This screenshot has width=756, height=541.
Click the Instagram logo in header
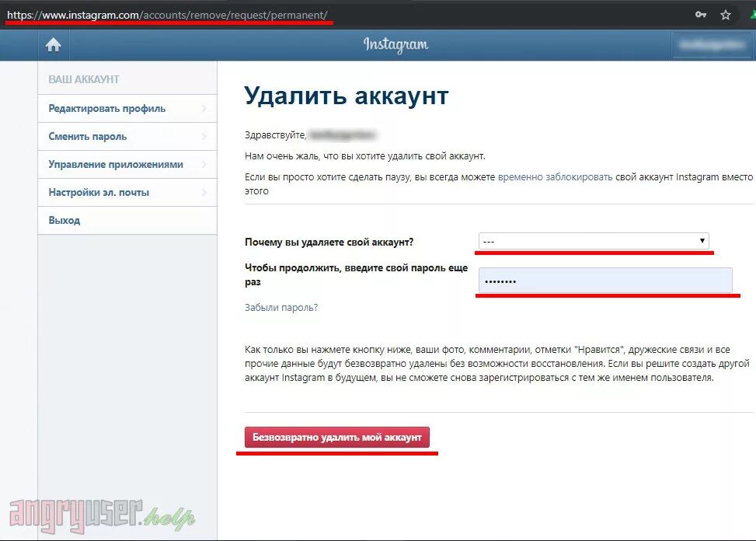395,45
